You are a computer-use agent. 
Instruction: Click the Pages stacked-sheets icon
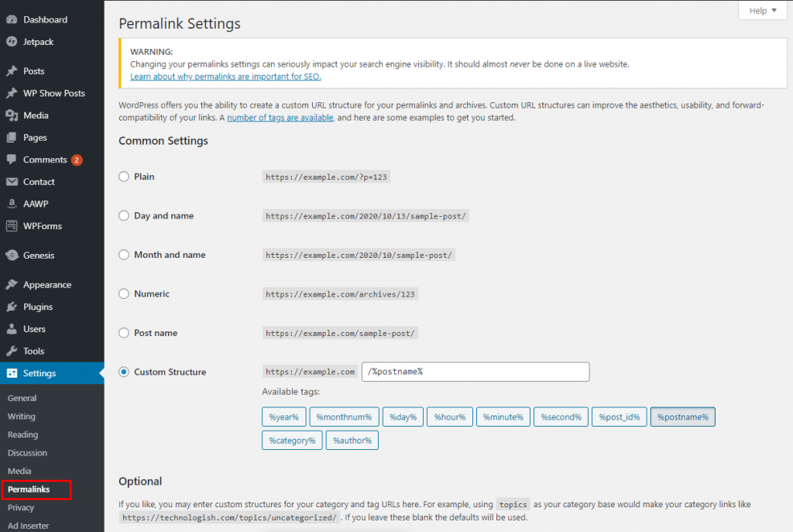12,138
